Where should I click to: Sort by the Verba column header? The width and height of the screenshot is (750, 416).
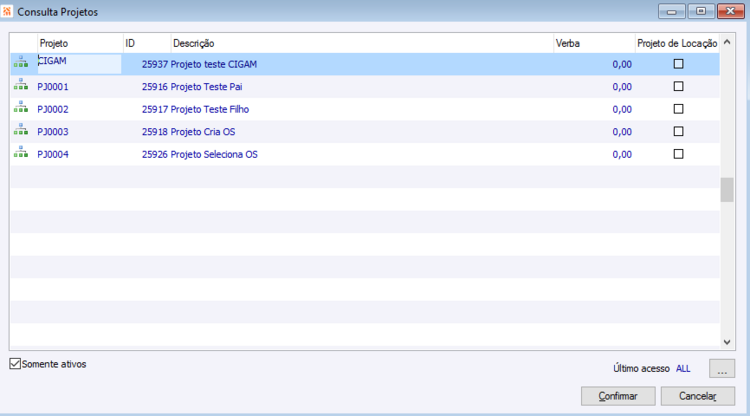(594, 43)
